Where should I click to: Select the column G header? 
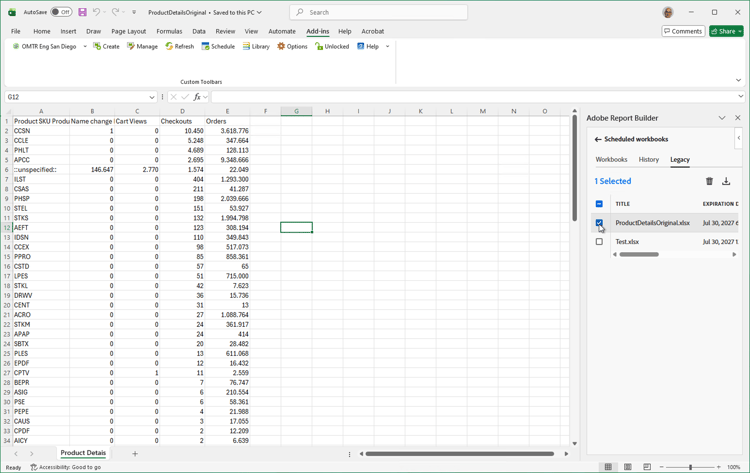pos(296,111)
